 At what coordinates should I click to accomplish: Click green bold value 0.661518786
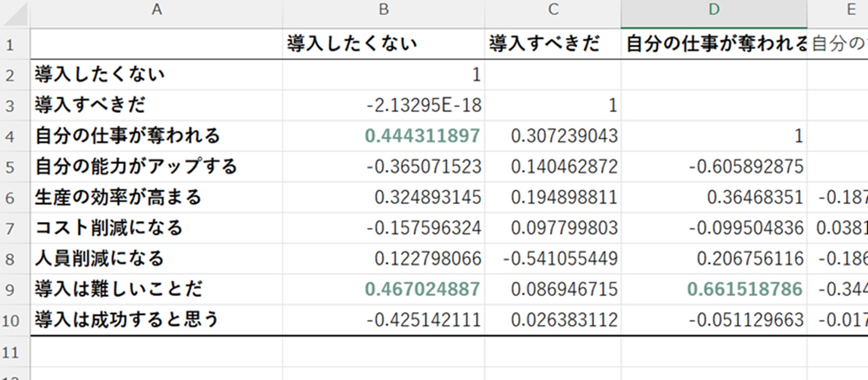pos(744,289)
